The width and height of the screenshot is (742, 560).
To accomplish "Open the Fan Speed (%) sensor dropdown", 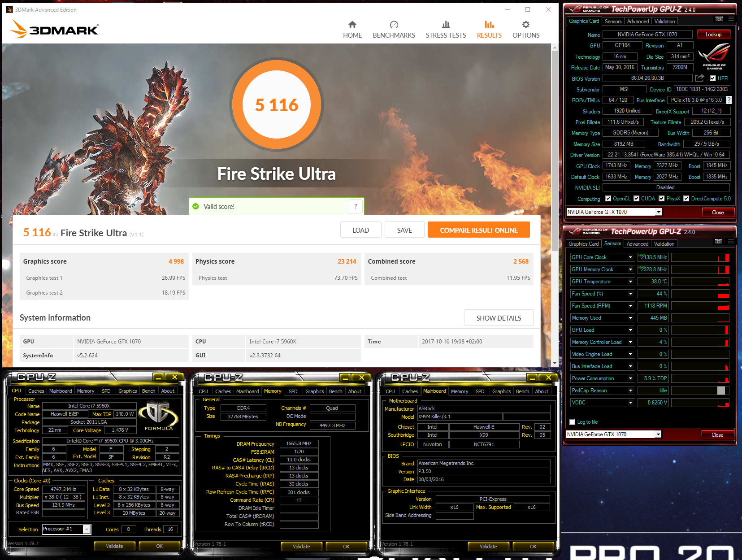I will 630,294.
